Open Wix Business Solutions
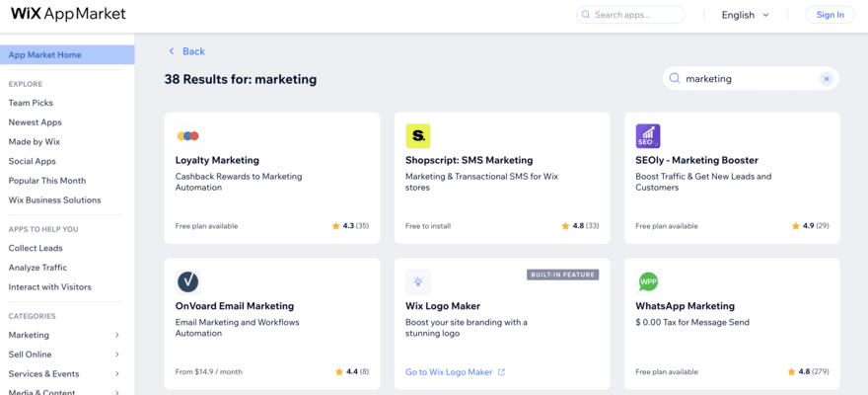 pos(55,200)
